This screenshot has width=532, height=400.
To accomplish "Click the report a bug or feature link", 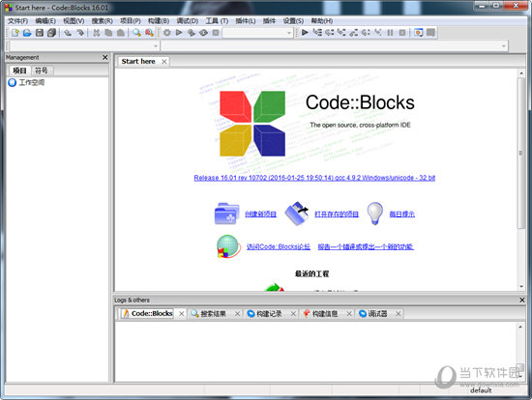I will coord(366,246).
